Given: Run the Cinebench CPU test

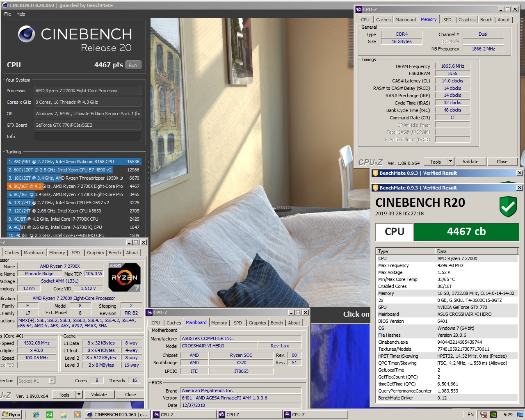Looking at the screenshot, I should 133,65.
